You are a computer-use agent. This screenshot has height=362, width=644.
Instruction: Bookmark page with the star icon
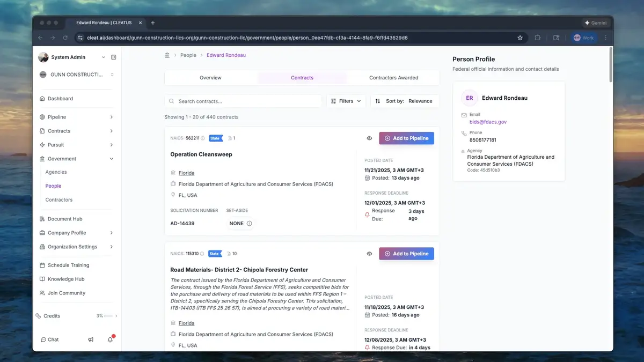520,38
